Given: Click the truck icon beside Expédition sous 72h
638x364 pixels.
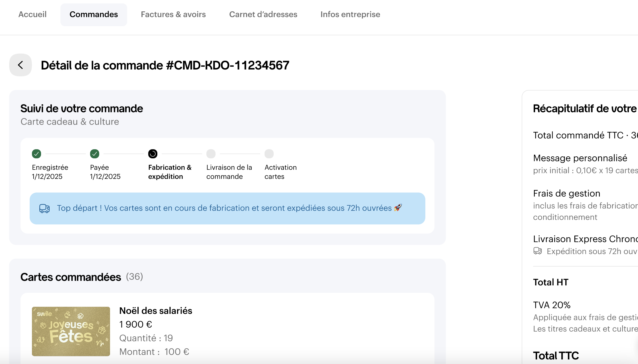Looking at the screenshot, I should 538,251.
